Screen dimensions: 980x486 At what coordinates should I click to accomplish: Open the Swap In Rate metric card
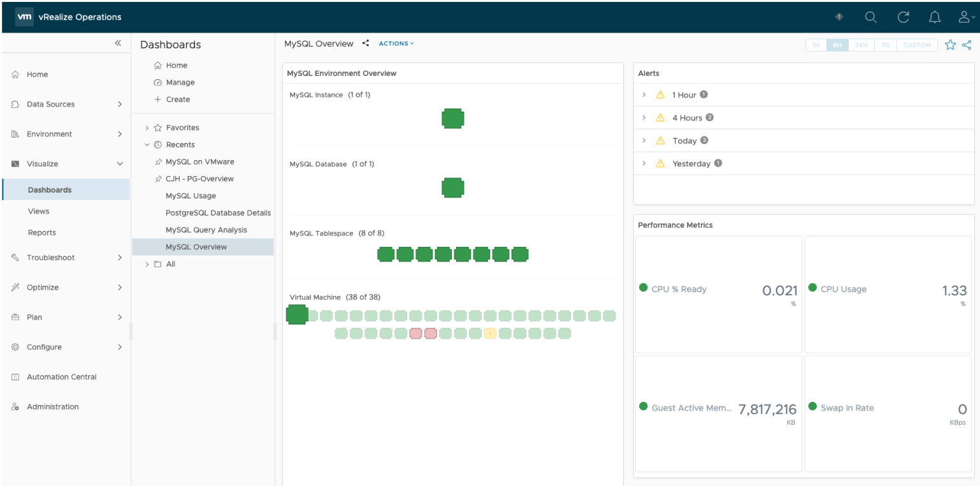888,413
